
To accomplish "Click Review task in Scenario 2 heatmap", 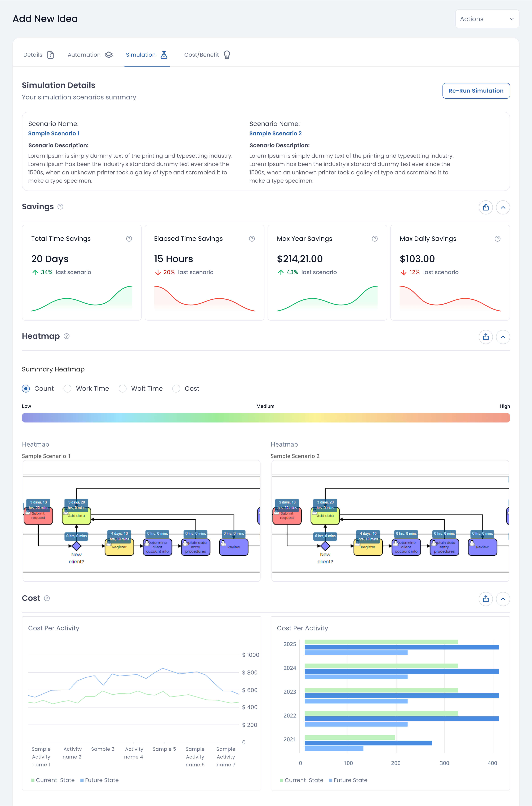I will pyautogui.click(x=482, y=547).
